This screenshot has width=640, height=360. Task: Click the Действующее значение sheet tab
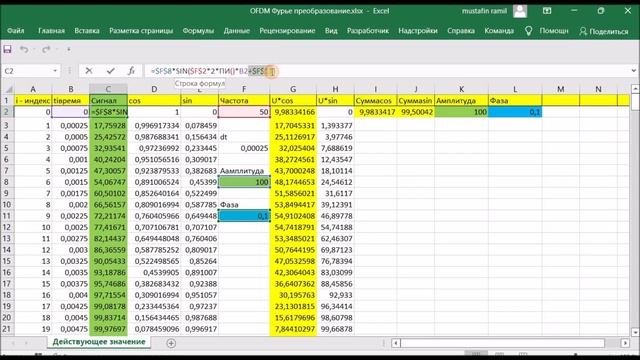[x=99, y=342]
